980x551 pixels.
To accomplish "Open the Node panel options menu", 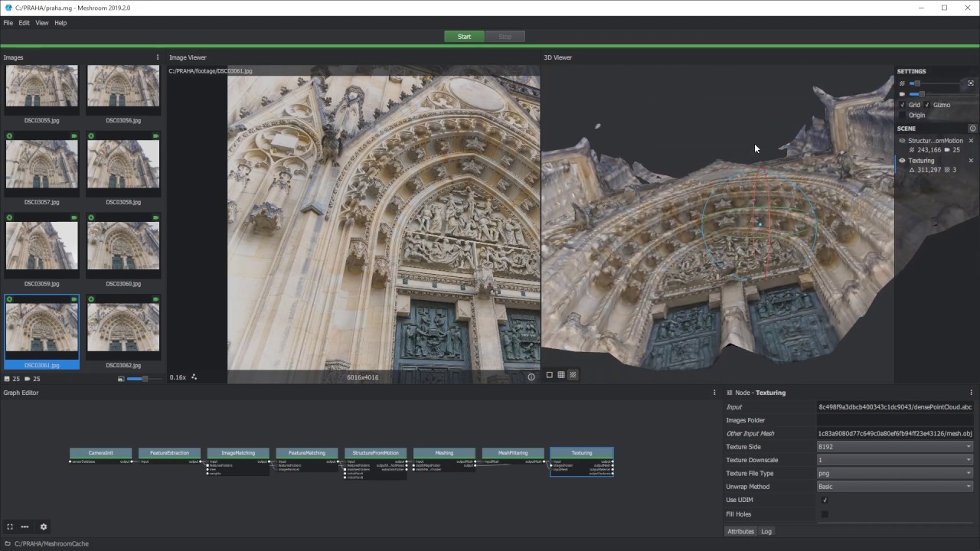I will tap(972, 393).
